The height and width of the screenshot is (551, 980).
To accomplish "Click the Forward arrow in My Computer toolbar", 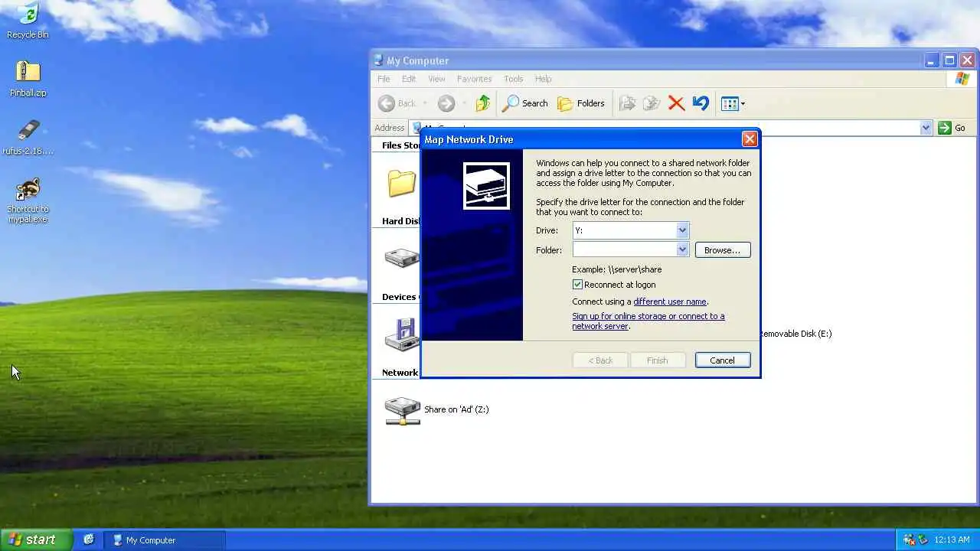I will click(446, 103).
